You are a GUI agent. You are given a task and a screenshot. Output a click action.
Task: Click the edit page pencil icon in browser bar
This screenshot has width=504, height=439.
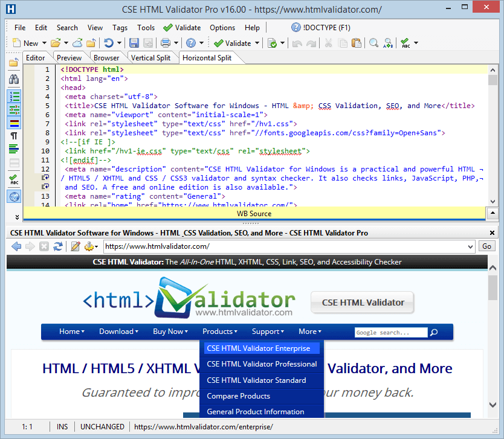[x=76, y=246]
